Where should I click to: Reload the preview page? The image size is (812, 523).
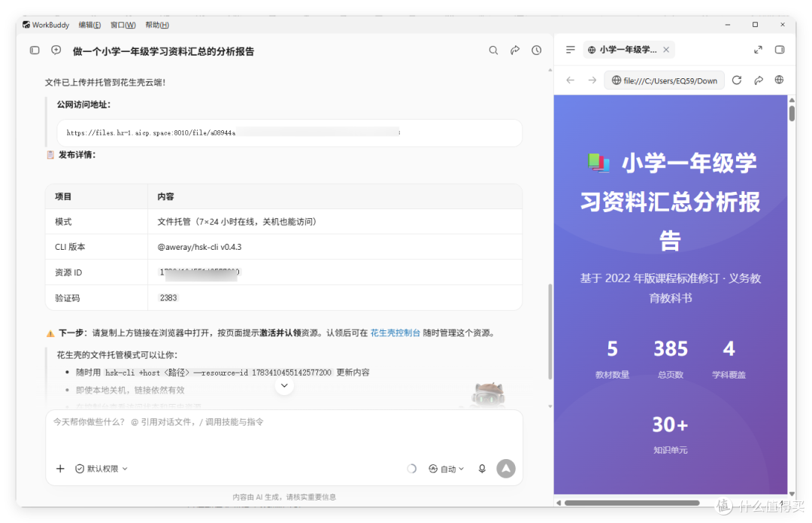point(737,81)
